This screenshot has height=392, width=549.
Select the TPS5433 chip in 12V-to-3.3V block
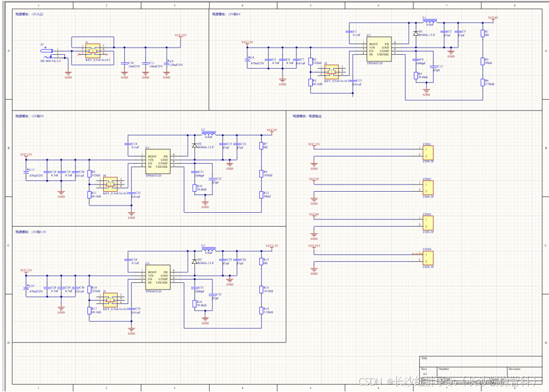pos(157,275)
